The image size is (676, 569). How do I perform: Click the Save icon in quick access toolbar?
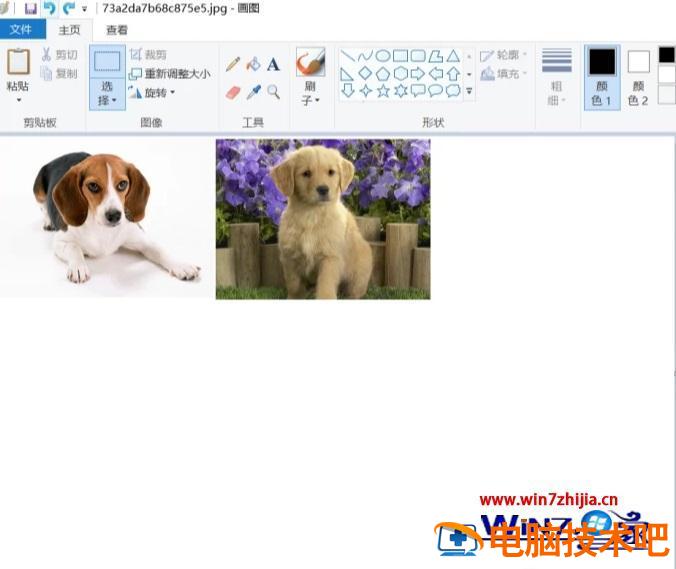31,8
